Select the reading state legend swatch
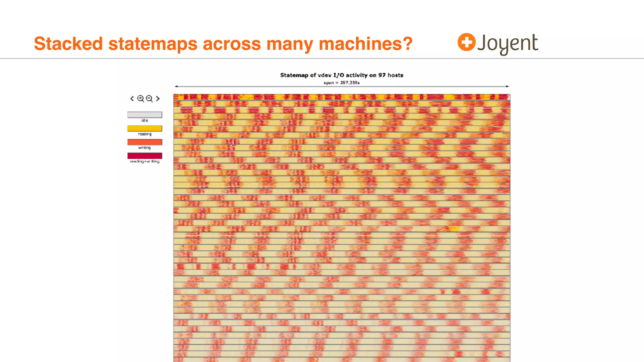The height and width of the screenshot is (362, 644). point(145,128)
